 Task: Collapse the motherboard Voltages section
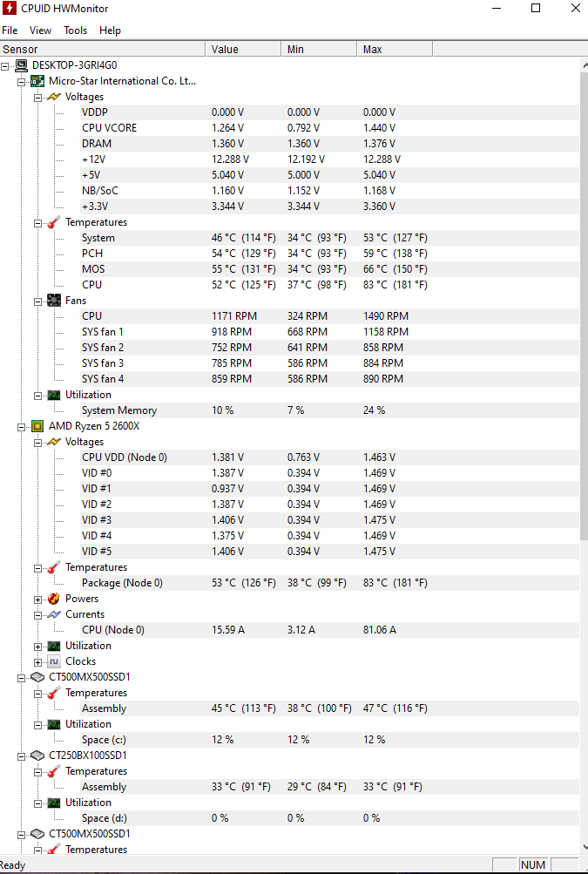(x=38, y=97)
